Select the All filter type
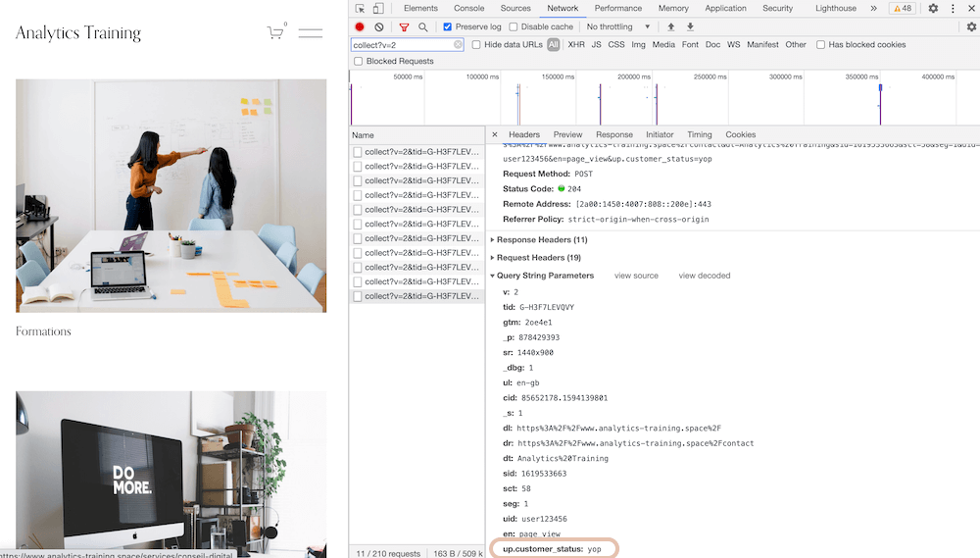This screenshot has height=558, width=980. coord(553,44)
